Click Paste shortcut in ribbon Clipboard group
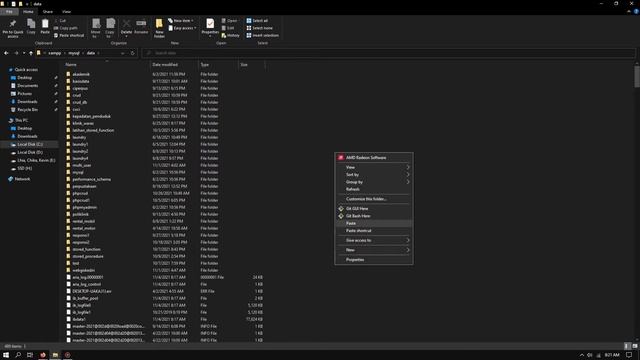The width and height of the screenshot is (640, 360). coord(69,36)
